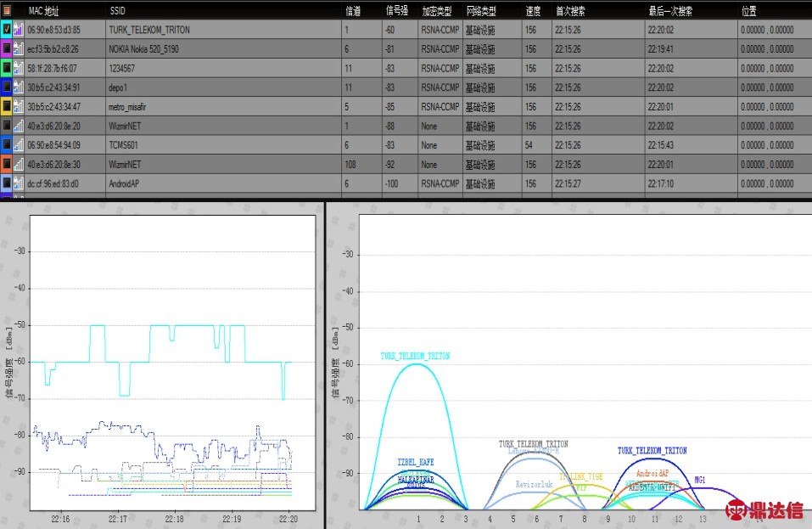Select the checkbox for WizmirNET 40:e3:d6:20:8e:20
This screenshot has width=812, height=529.
[7, 126]
